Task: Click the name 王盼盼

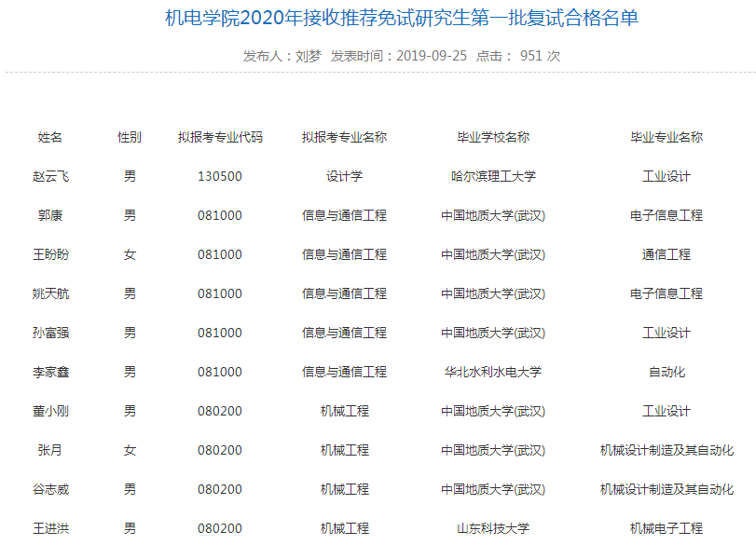Action: [x=50, y=254]
